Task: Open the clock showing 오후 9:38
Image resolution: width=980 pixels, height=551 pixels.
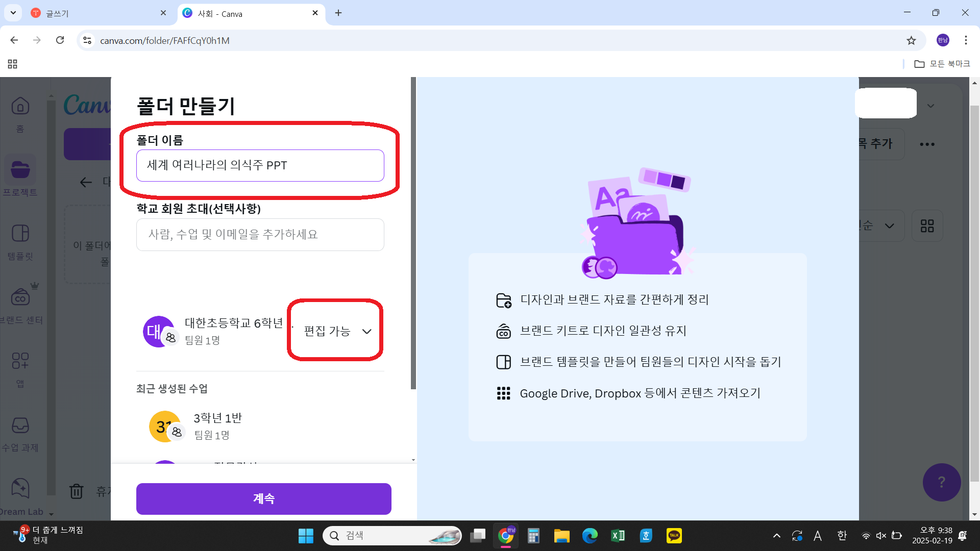Action: pyautogui.click(x=932, y=536)
